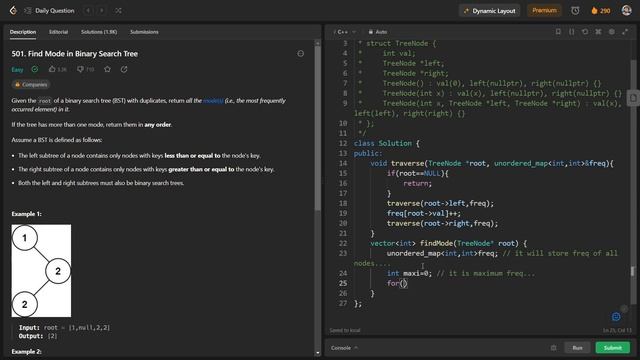Open the Daily Question label
Screen dimensions: 640x360
coord(55,11)
